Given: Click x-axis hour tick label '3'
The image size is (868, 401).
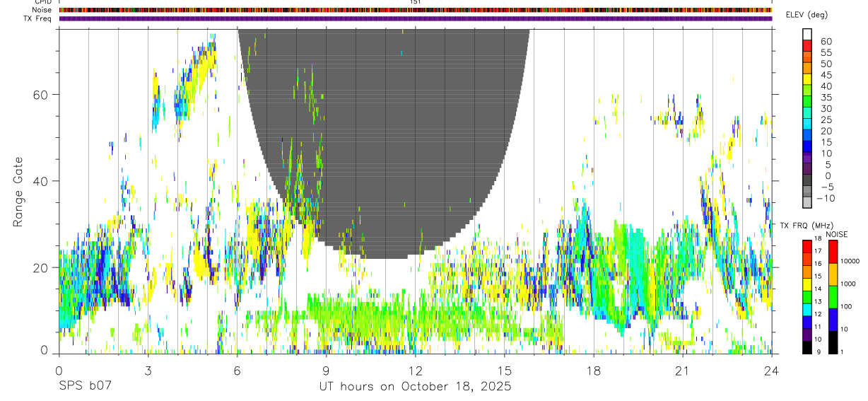Looking at the screenshot, I should pos(148,371).
